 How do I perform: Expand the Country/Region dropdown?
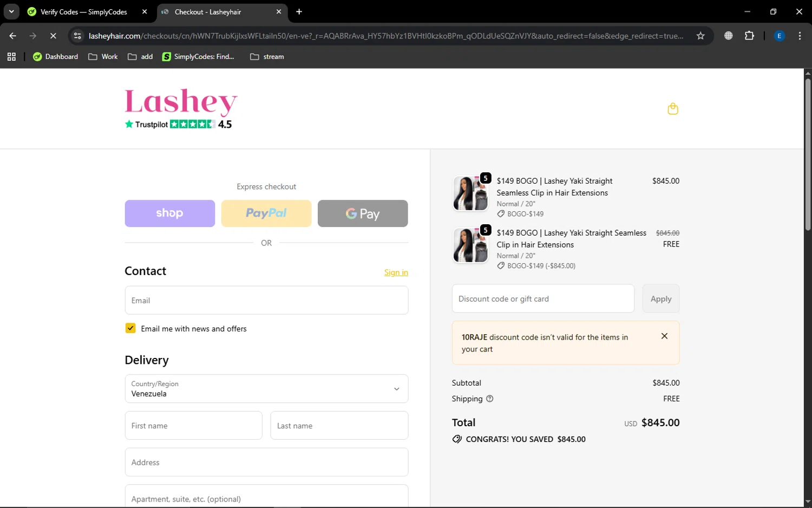click(x=266, y=389)
